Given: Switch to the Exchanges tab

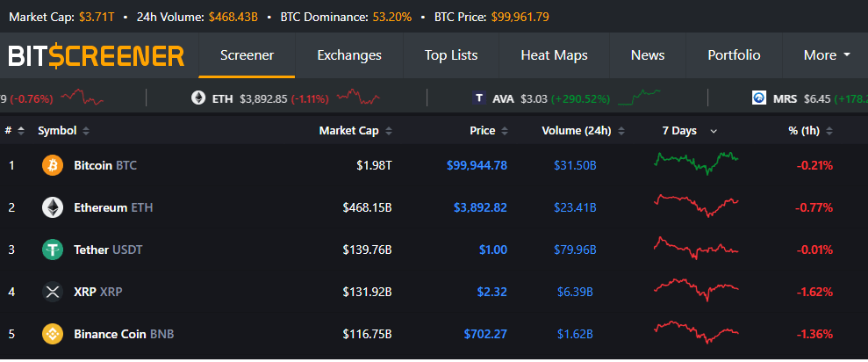Looking at the screenshot, I should 349,54.
